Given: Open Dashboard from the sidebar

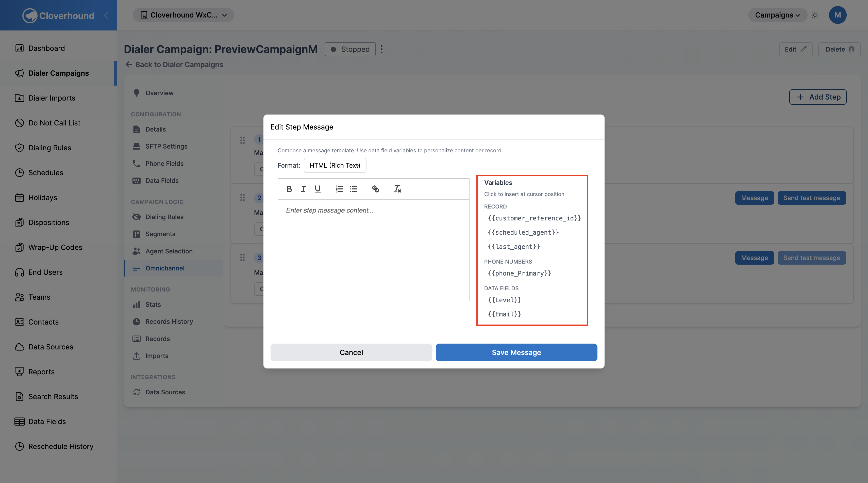Looking at the screenshot, I should tap(58, 48).
